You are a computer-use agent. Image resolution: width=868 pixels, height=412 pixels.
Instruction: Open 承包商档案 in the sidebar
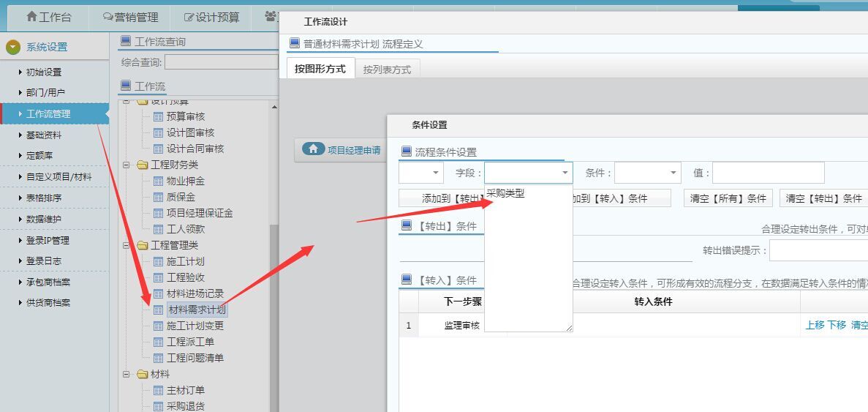48,282
